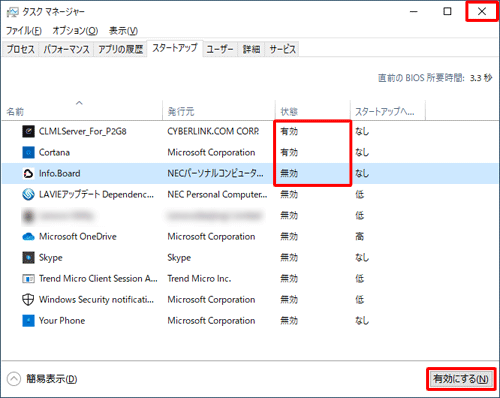Click the LAVIEアップデート Dependency icon
The height and width of the screenshot is (398, 500).
pyautogui.click(x=28, y=194)
